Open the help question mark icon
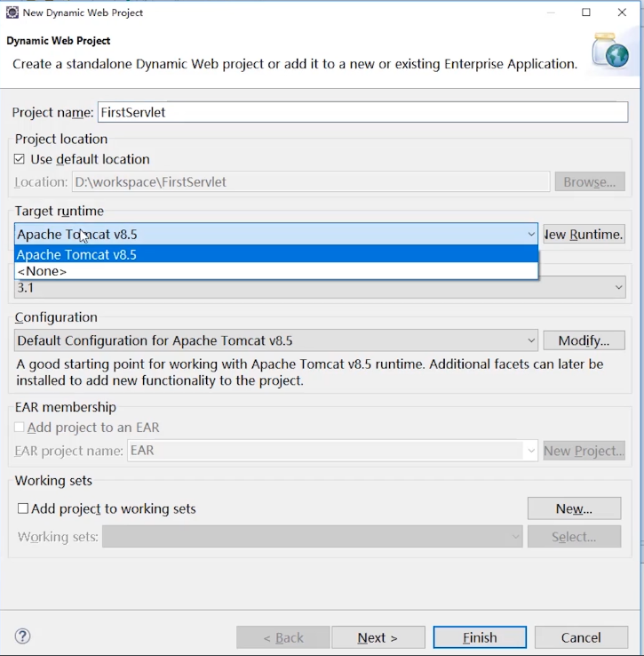 pos(22,636)
